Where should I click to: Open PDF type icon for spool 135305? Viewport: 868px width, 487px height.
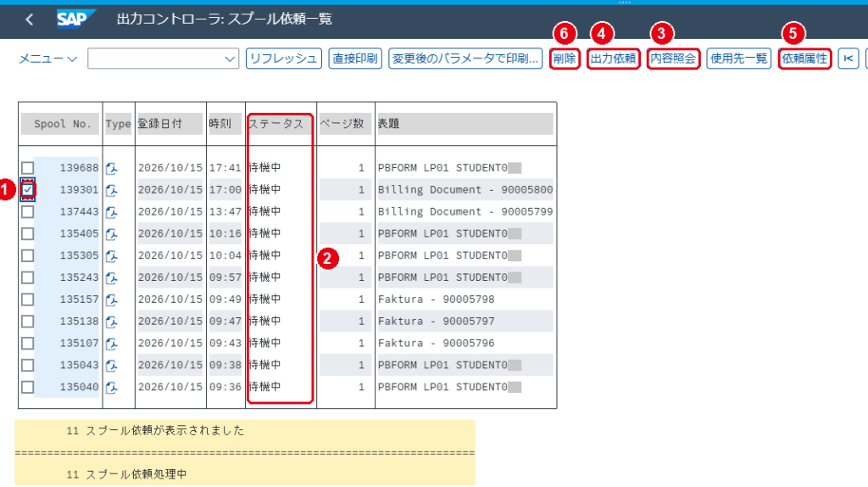112,256
